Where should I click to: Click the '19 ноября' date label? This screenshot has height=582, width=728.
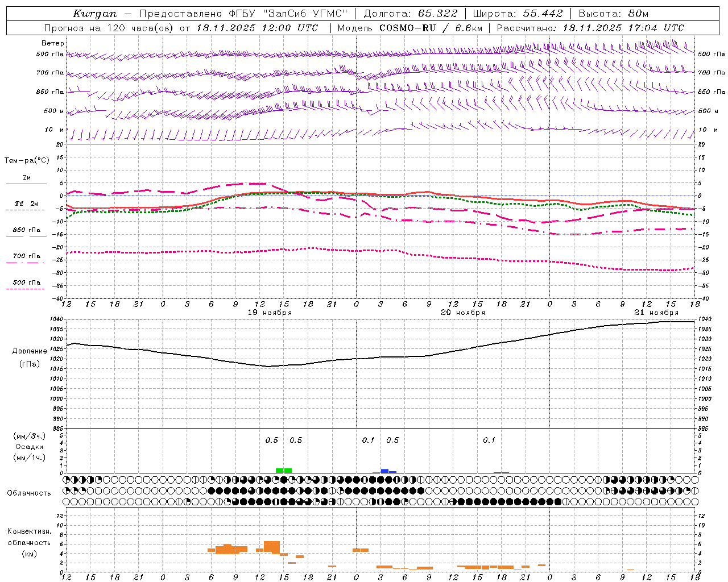(270, 313)
